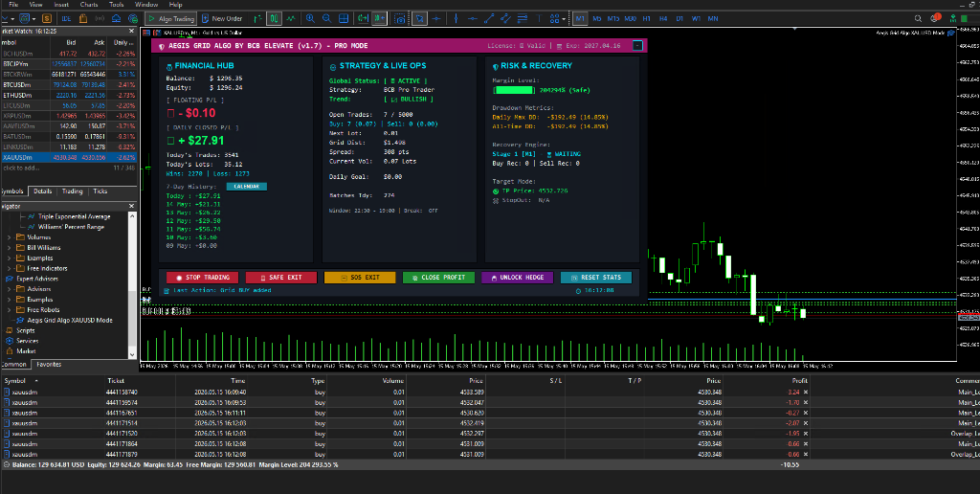Screen dimensions: 980x494
Task: Open the Insert menu
Action: (x=61, y=5)
